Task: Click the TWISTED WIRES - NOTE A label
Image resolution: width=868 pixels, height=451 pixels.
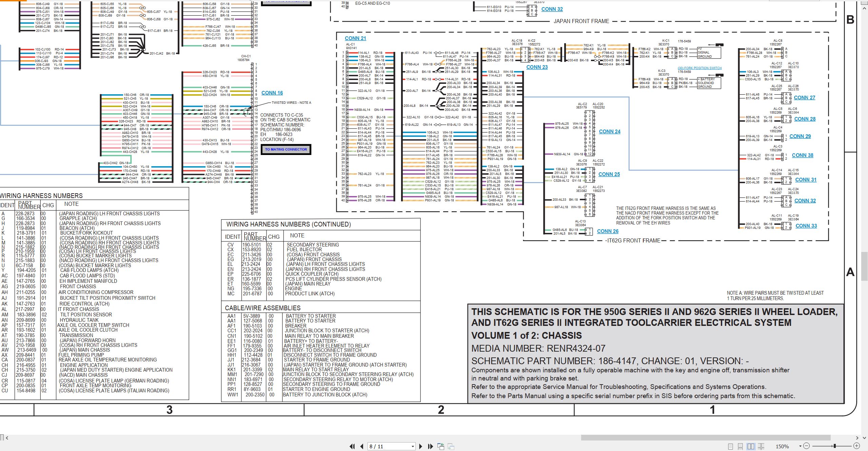Action: (291, 102)
